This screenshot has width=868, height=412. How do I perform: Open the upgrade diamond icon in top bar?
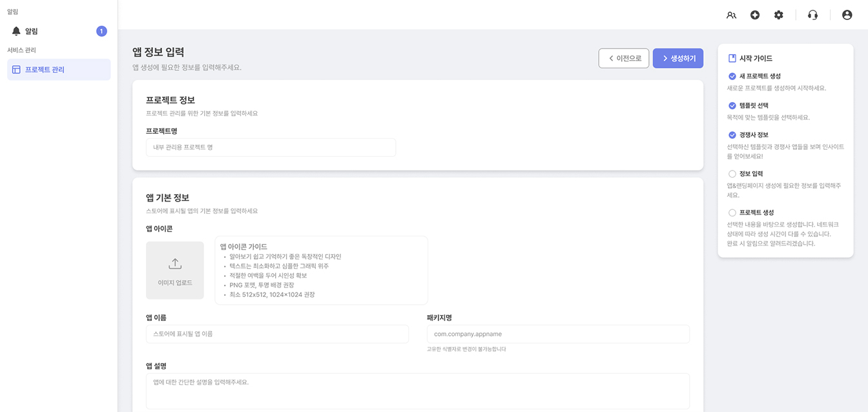(x=755, y=14)
